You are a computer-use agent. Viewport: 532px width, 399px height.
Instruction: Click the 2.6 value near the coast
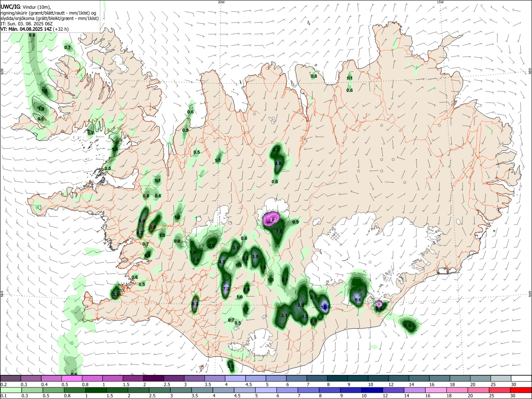379,308
